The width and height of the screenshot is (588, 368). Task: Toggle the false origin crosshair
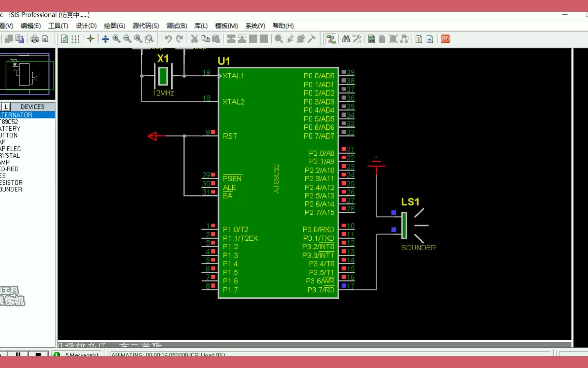pos(90,39)
